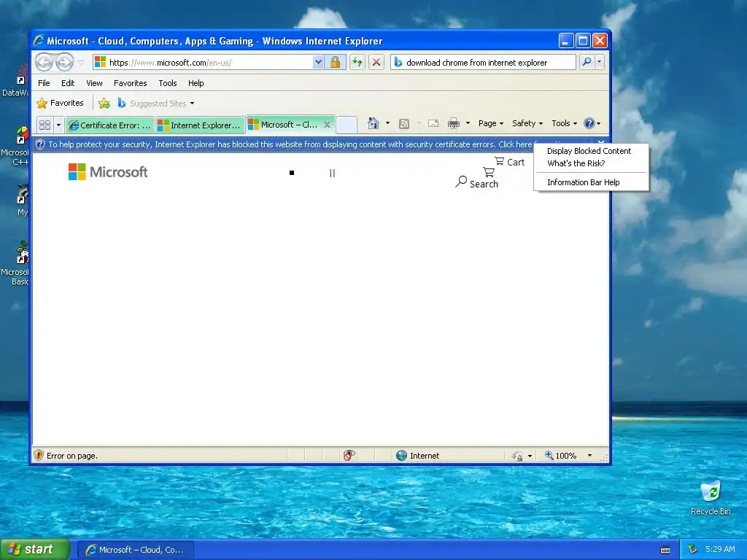Add page to Favorites bar icon
Image resolution: width=747 pixels, height=560 pixels.
point(104,103)
